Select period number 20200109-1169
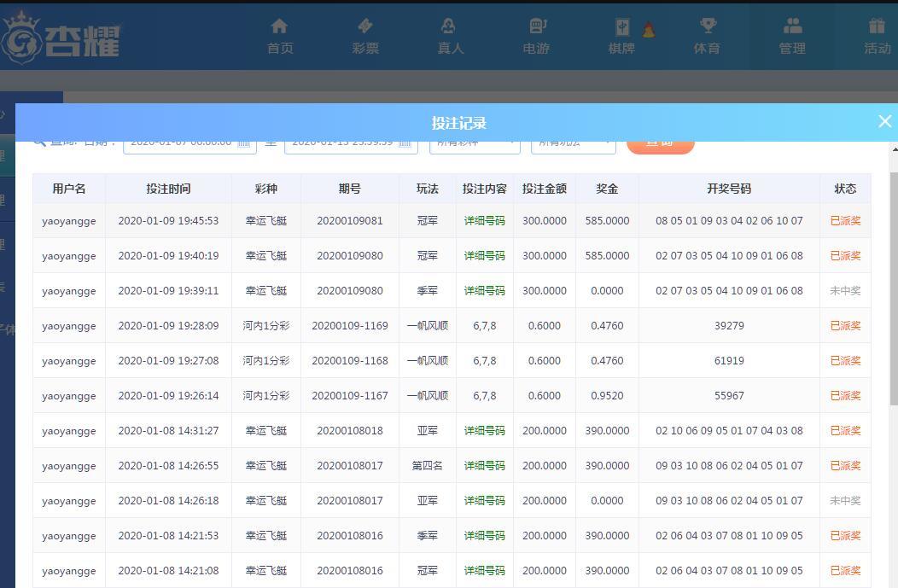The image size is (898, 588). tap(350, 325)
